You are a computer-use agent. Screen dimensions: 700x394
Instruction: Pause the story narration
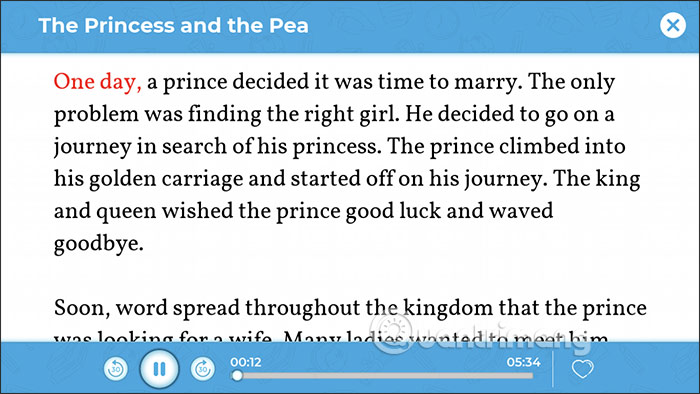point(159,369)
